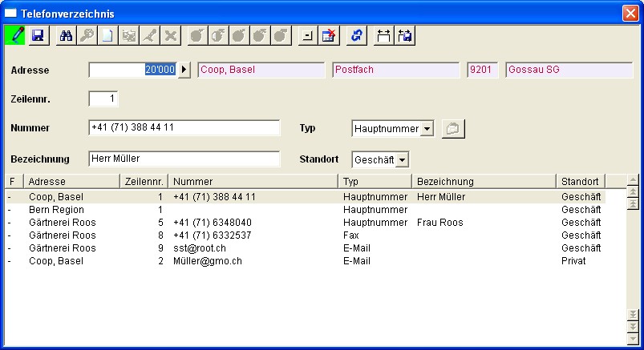Open search with the binoculars icon
Image resolution: width=644 pixels, height=350 pixels.
[66, 35]
